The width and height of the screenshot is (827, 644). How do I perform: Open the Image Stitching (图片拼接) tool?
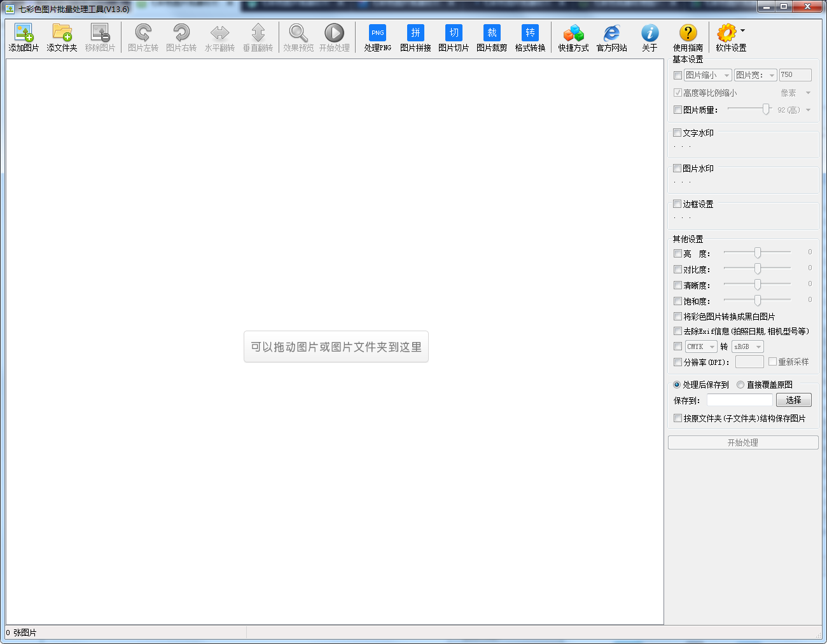pos(415,33)
